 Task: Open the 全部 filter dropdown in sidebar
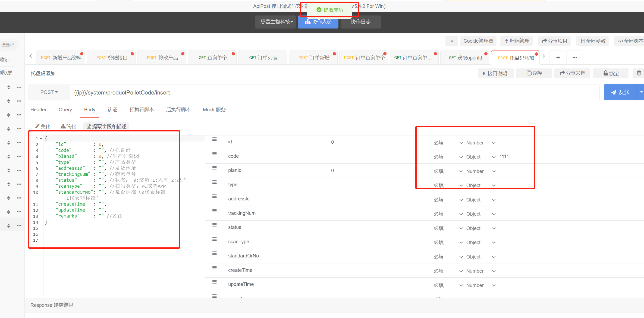click(x=8, y=45)
